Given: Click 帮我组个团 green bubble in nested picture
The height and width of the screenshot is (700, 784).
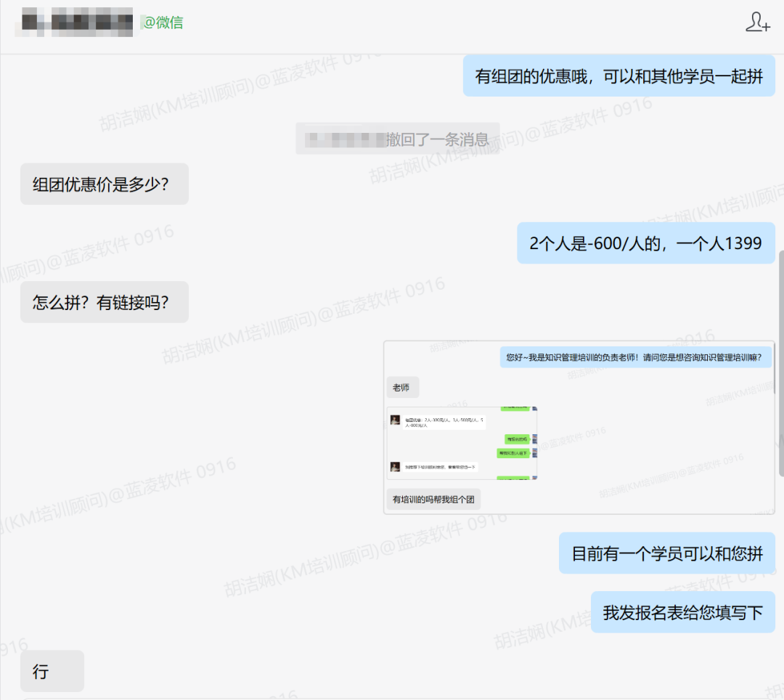Looking at the screenshot, I should click(513, 452).
